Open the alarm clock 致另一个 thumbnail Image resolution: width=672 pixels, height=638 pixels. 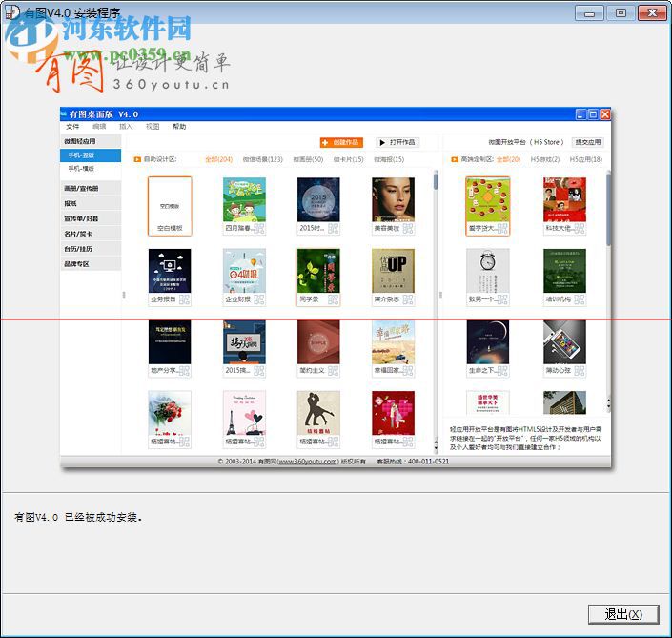[x=488, y=271]
